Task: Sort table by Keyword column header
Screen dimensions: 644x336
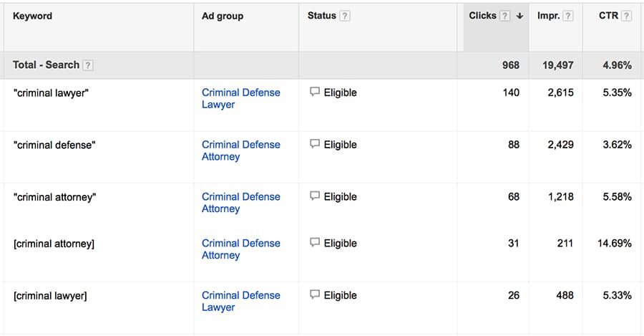Action: pyautogui.click(x=32, y=16)
